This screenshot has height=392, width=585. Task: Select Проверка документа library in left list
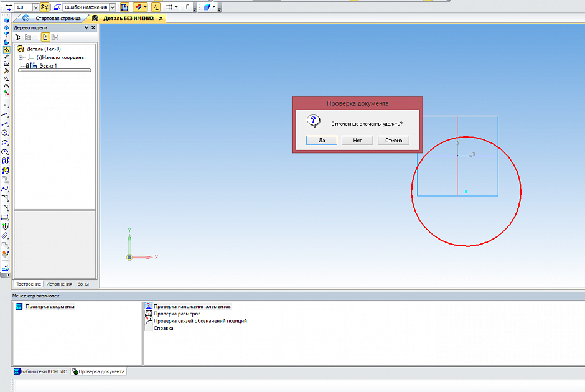50,306
